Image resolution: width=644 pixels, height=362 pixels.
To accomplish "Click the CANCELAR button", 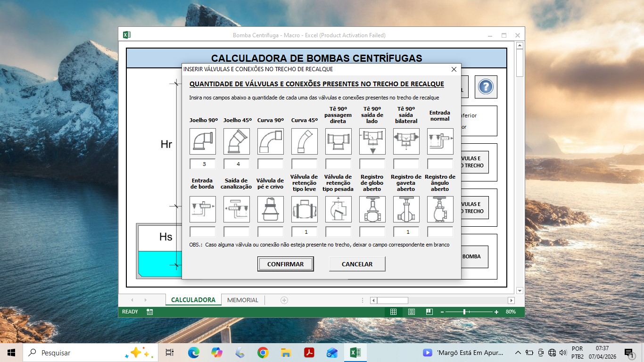I will click(x=357, y=264).
